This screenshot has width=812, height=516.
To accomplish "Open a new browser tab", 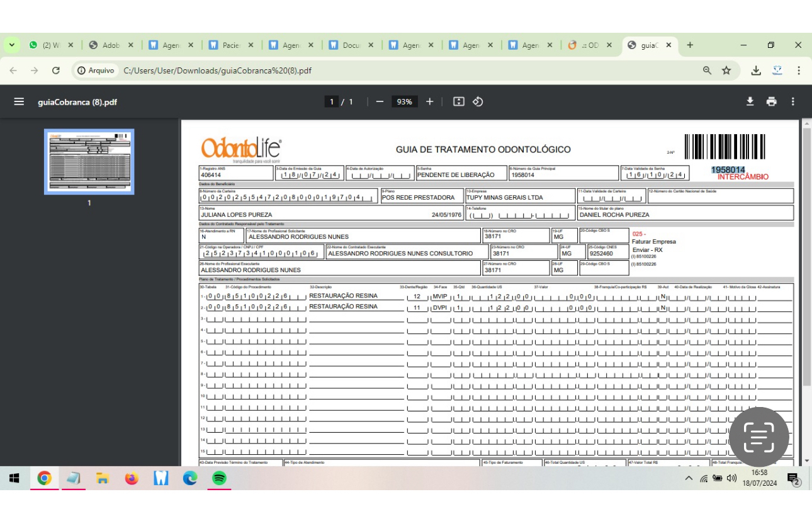I will click(x=690, y=45).
